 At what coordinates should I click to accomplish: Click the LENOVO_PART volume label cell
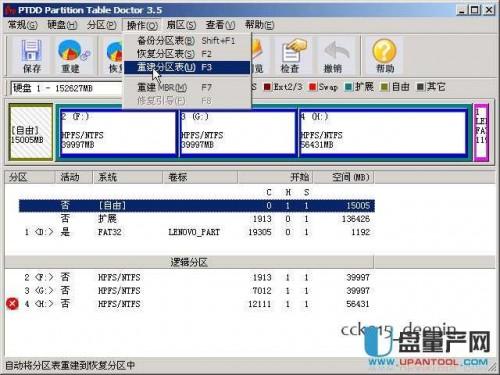point(194,232)
